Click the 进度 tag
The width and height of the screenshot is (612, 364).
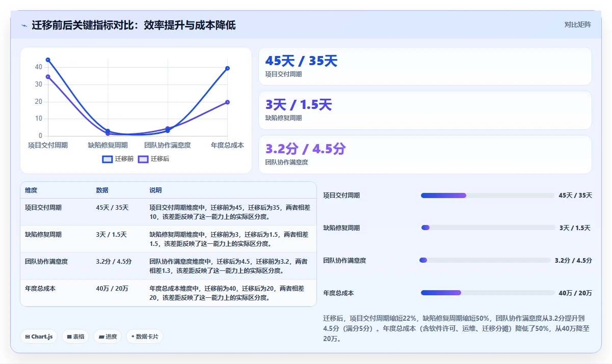coord(108,337)
